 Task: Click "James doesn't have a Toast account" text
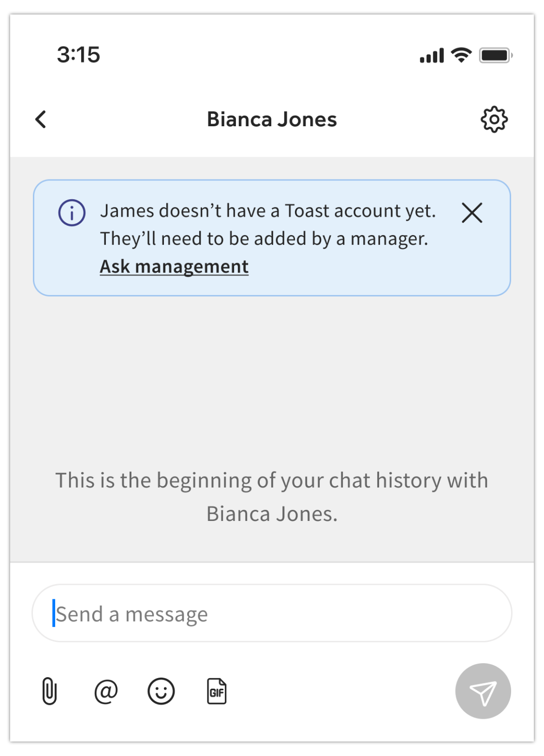[268, 211]
